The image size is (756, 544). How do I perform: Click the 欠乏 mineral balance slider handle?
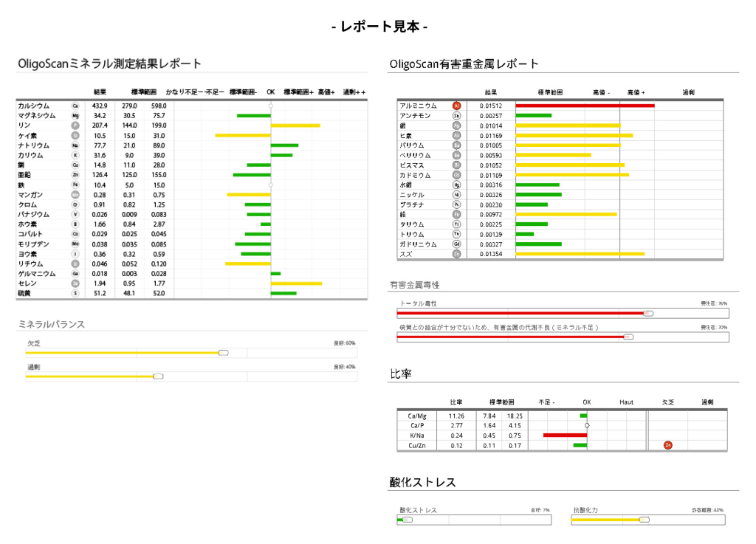224,353
